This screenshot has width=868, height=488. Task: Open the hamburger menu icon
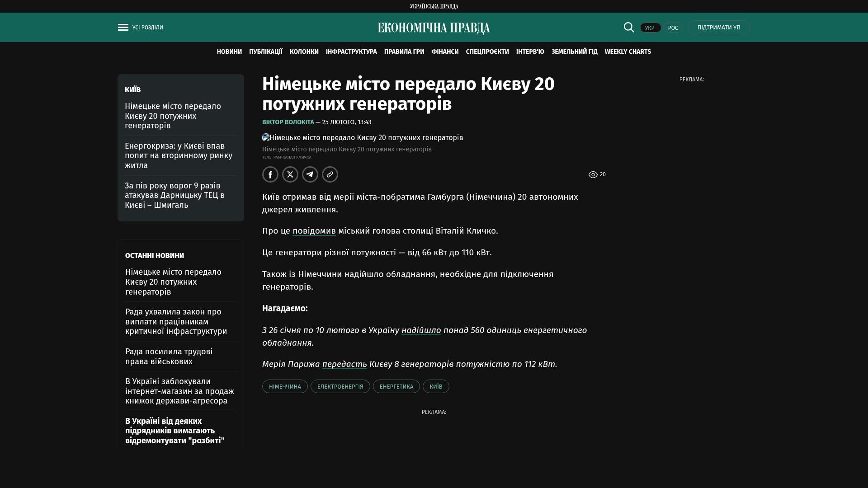click(x=123, y=28)
